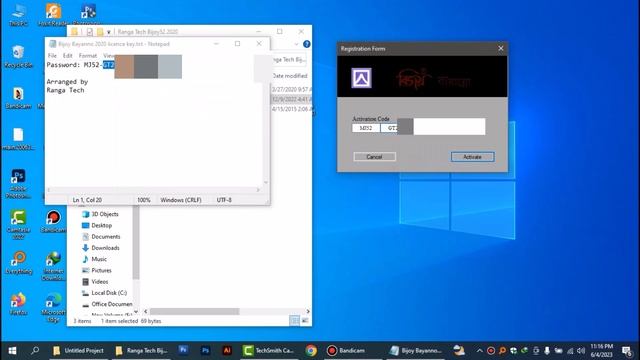Select Pictures in Explorer navigation pane

[x=97, y=271]
